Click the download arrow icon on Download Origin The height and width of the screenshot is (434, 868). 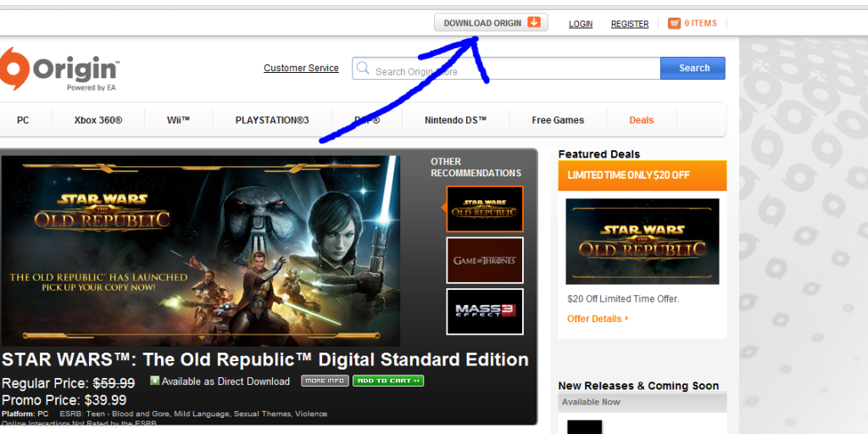click(x=534, y=22)
